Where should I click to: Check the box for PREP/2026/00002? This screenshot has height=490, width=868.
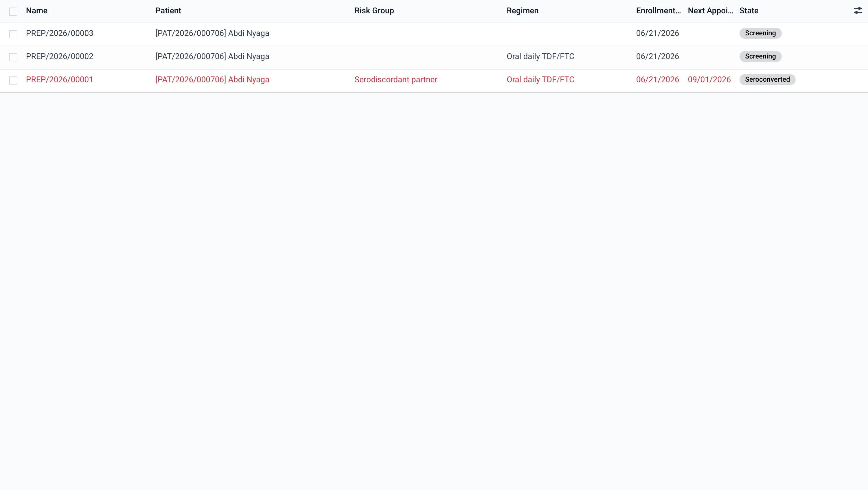13,57
